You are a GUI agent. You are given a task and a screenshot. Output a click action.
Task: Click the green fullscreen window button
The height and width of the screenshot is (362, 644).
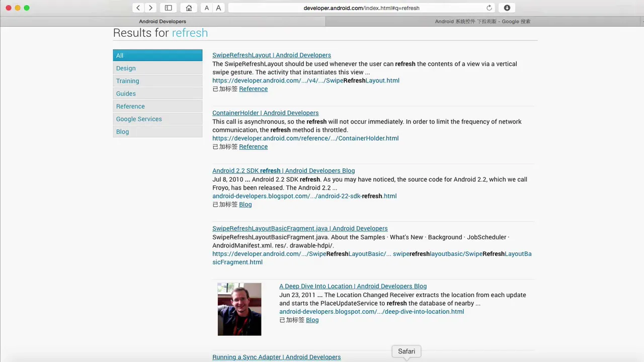click(27, 8)
